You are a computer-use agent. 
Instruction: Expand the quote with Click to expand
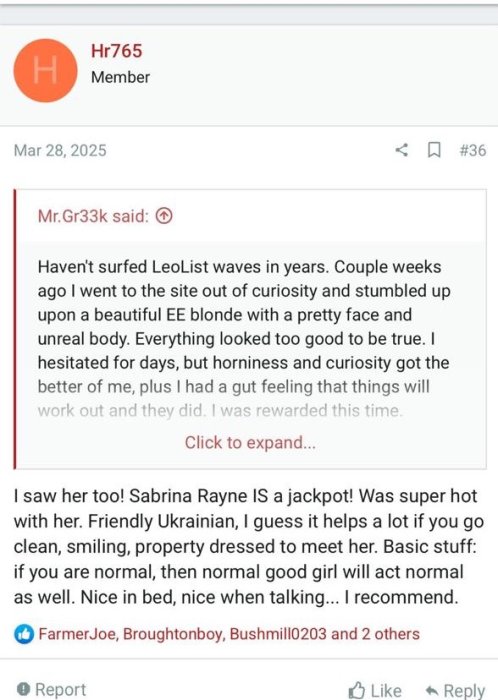pyautogui.click(x=250, y=442)
